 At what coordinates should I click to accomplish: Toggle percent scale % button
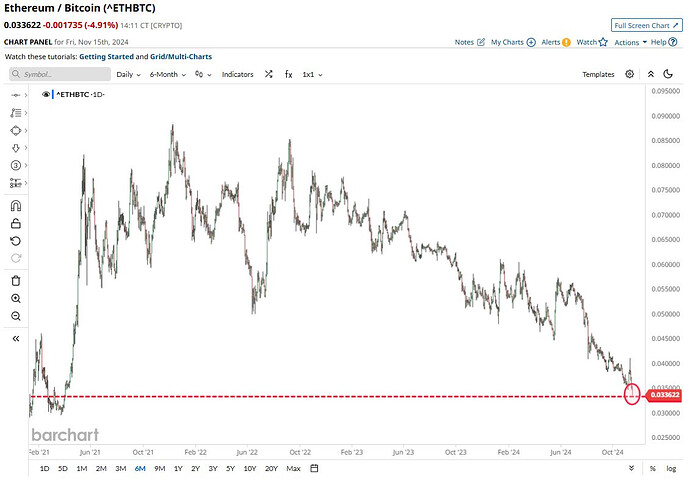coord(652,468)
